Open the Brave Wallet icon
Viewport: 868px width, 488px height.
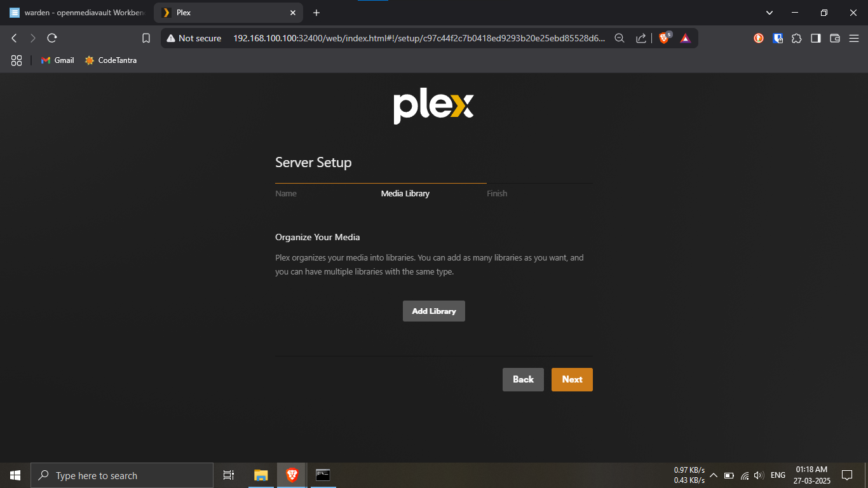[835, 38]
